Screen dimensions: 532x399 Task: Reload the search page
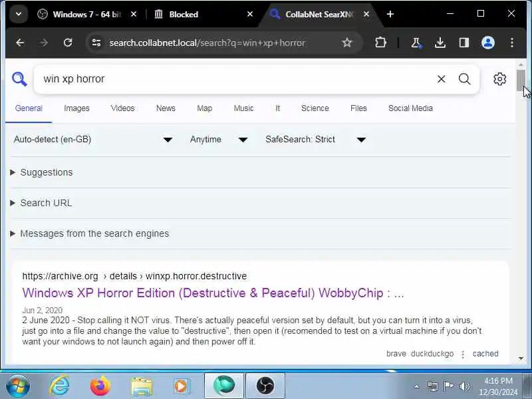point(68,43)
